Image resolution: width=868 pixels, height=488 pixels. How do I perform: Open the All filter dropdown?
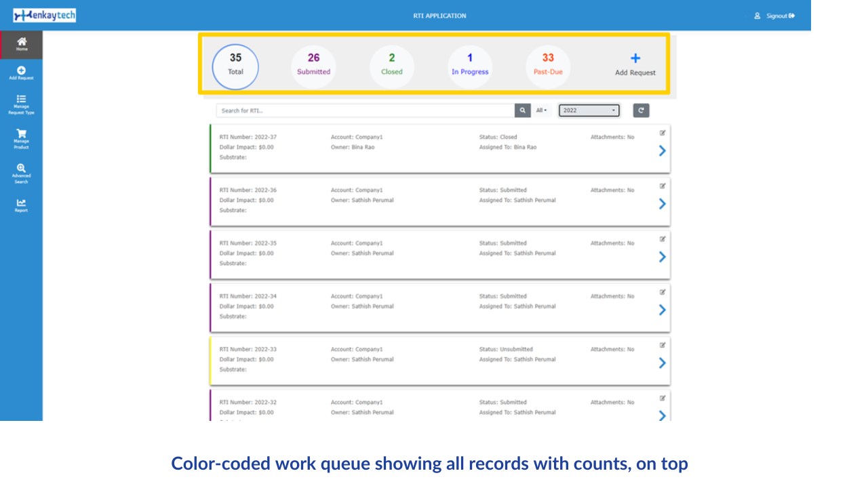pos(541,110)
